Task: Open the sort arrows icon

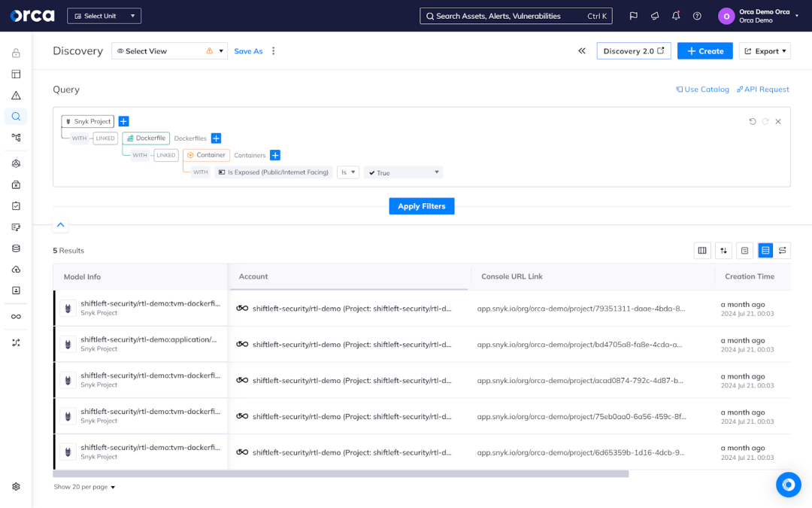Action: coord(723,251)
